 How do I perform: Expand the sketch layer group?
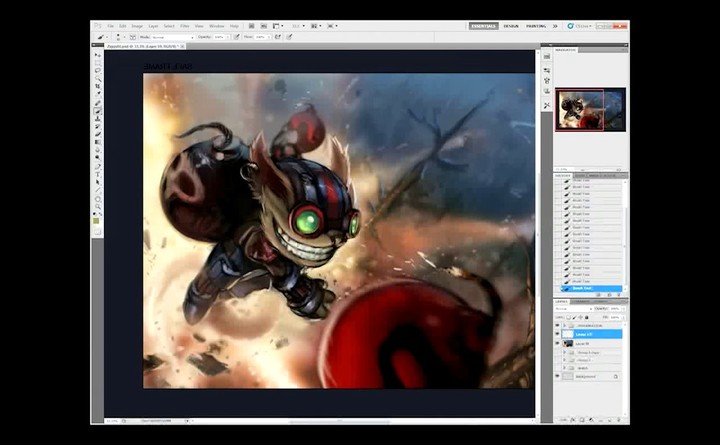tap(565, 368)
